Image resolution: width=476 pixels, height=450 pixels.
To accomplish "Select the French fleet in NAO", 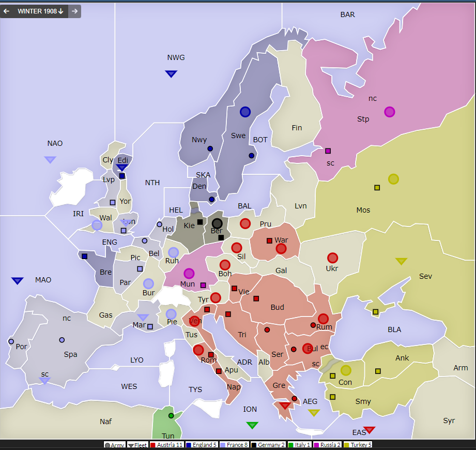I will click(x=51, y=159).
